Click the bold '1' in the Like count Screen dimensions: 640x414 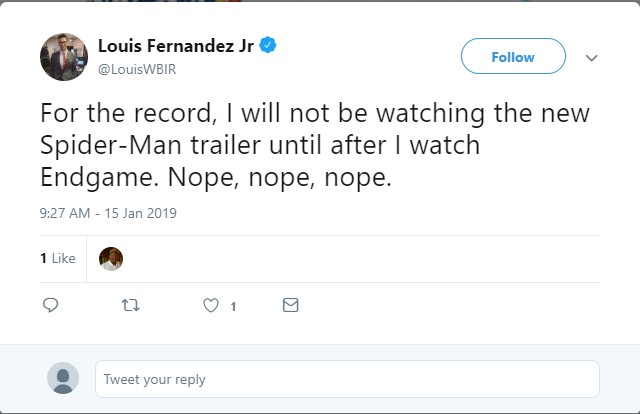click(x=43, y=258)
